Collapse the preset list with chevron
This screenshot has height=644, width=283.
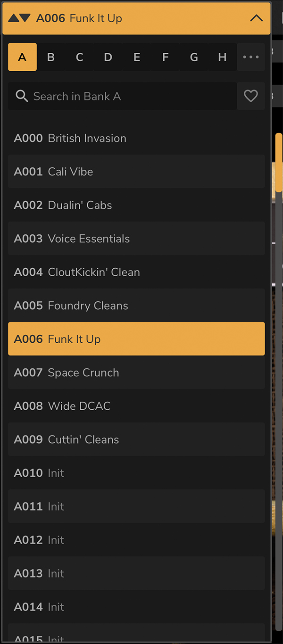tap(256, 18)
